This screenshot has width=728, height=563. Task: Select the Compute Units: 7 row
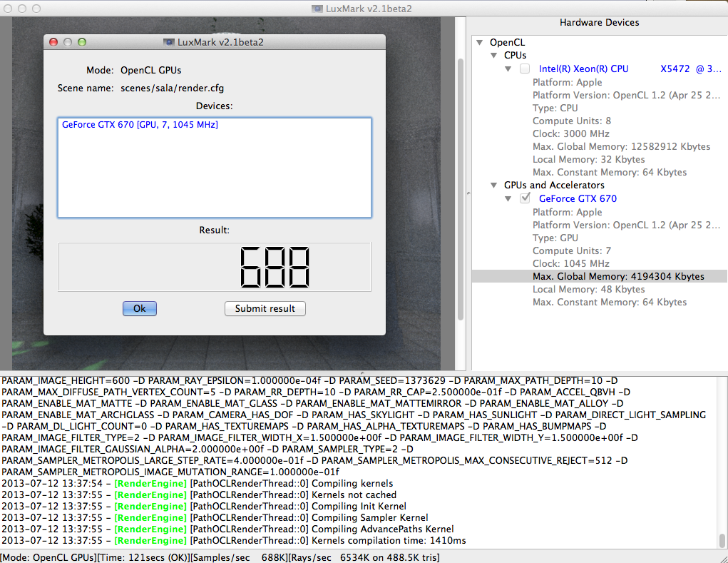(572, 250)
